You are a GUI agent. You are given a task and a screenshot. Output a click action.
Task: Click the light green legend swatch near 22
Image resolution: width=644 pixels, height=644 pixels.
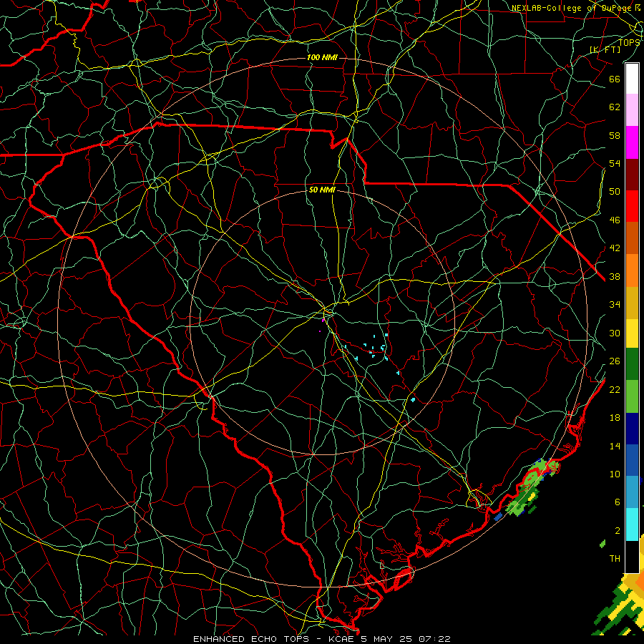pyautogui.click(x=632, y=396)
